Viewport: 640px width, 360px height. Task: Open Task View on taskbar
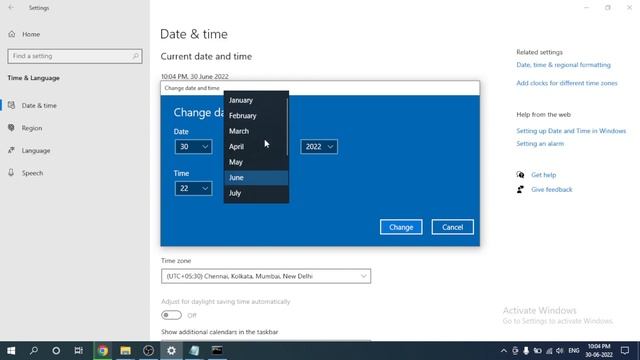coord(79,351)
